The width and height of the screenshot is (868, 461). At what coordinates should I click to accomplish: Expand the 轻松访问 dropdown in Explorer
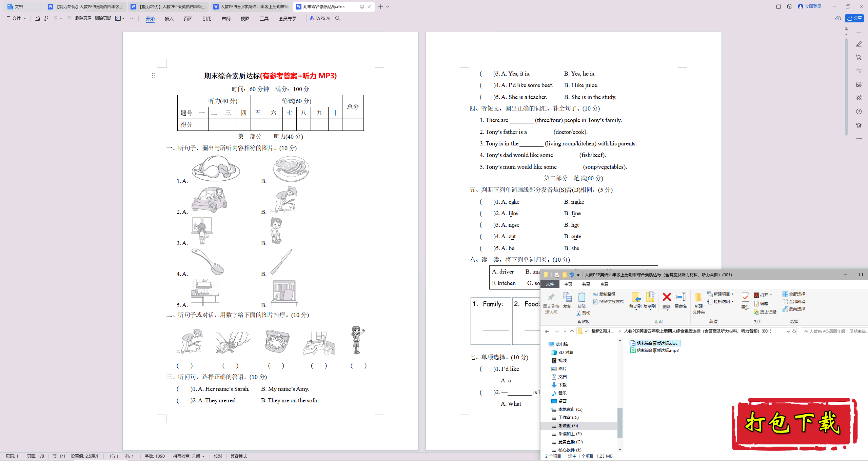coord(732,301)
